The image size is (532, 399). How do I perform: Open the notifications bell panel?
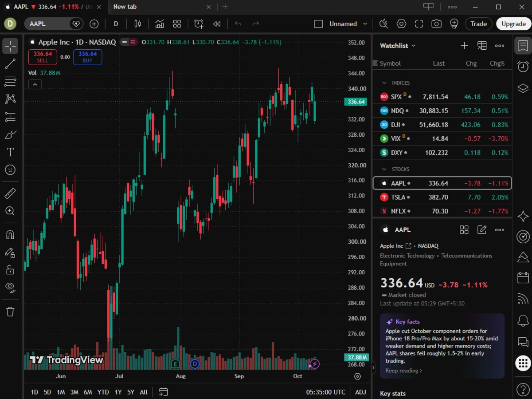(x=523, y=320)
